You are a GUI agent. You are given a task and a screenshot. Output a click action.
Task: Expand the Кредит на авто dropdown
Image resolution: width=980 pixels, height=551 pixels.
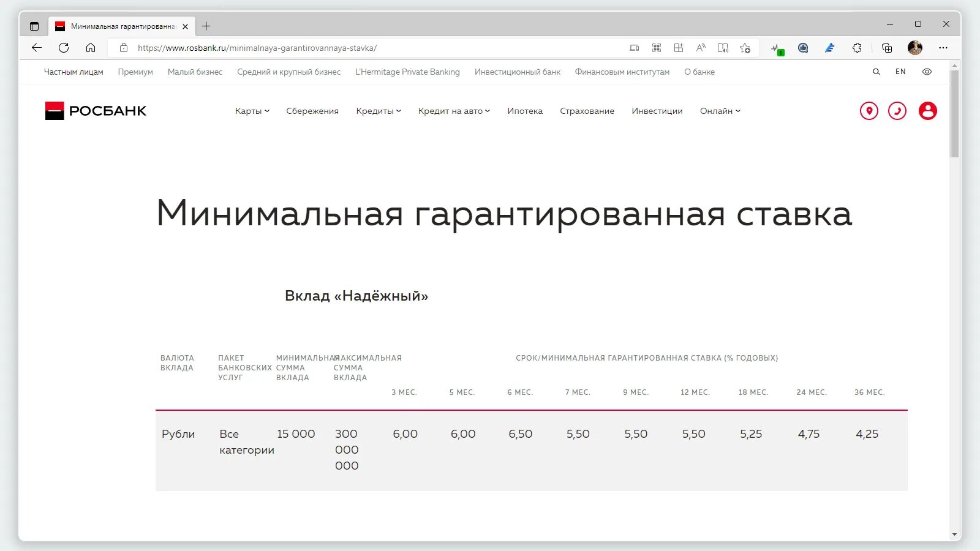click(x=454, y=111)
